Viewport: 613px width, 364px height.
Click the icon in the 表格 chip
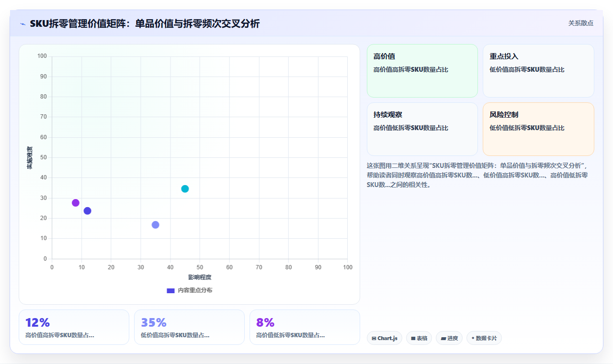(x=413, y=338)
